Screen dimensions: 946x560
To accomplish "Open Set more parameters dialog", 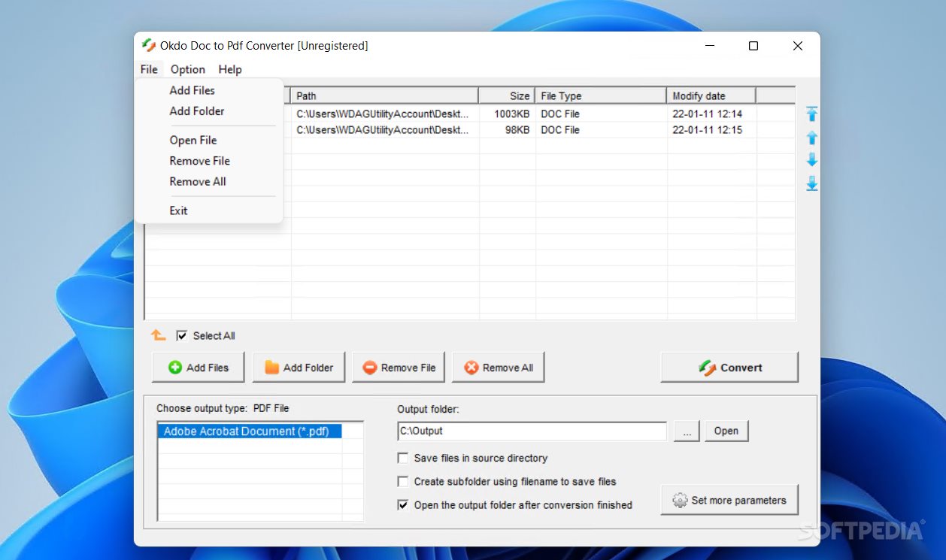I will click(x=729, y=500).
